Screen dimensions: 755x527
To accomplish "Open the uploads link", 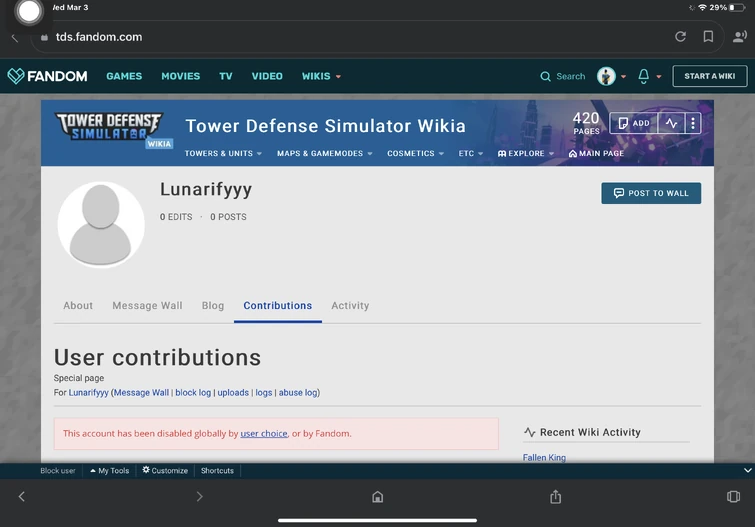I will coord(233,393).
